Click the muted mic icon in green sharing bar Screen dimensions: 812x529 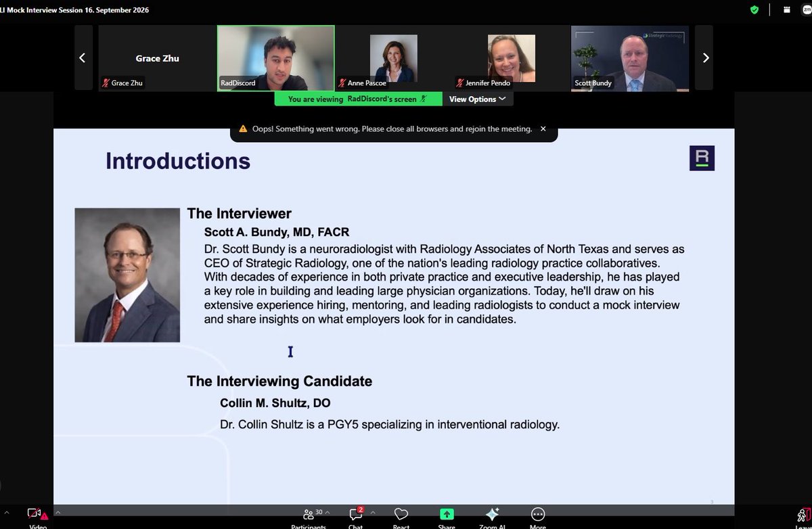[x=424, y=99]
